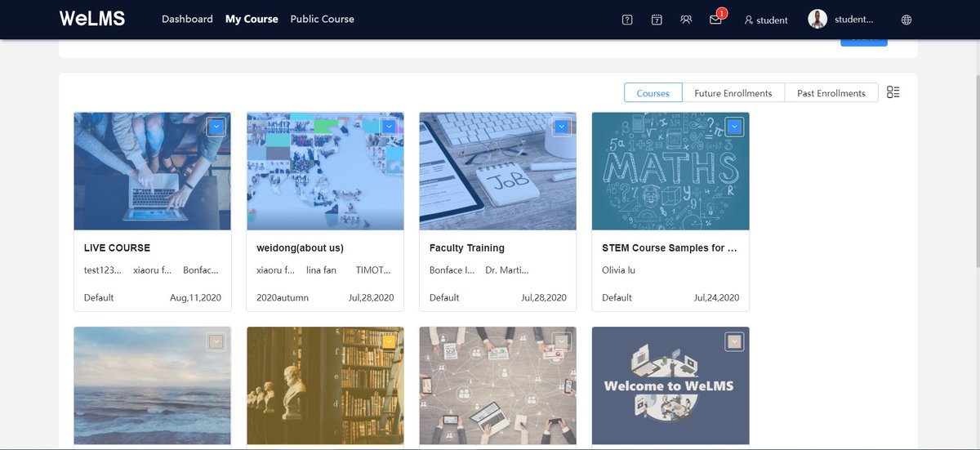Open the weidong(about us) map thumbnail
This screenshot has height=450, width=980.
tap(325, 172)
